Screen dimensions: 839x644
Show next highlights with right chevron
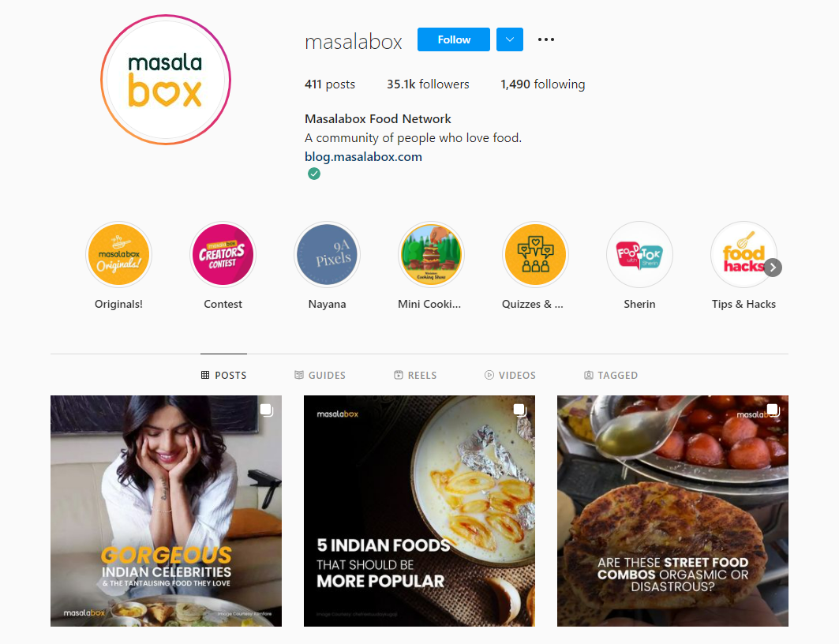[773, 268]
